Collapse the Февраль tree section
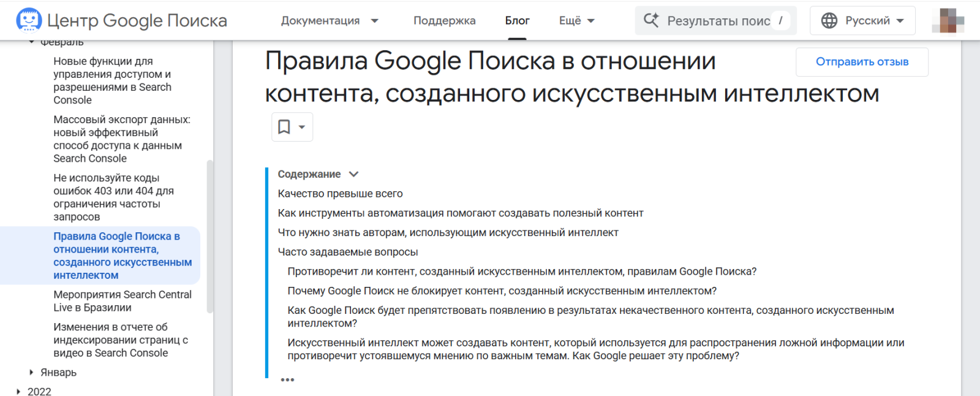The width and height of the screenshot is (980, 396). coord(32,42)
